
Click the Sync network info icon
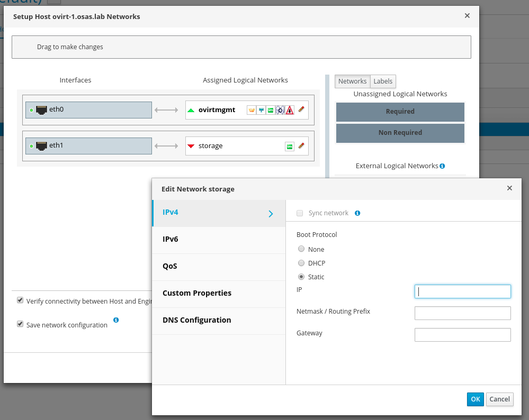click(x=357, y=213)
